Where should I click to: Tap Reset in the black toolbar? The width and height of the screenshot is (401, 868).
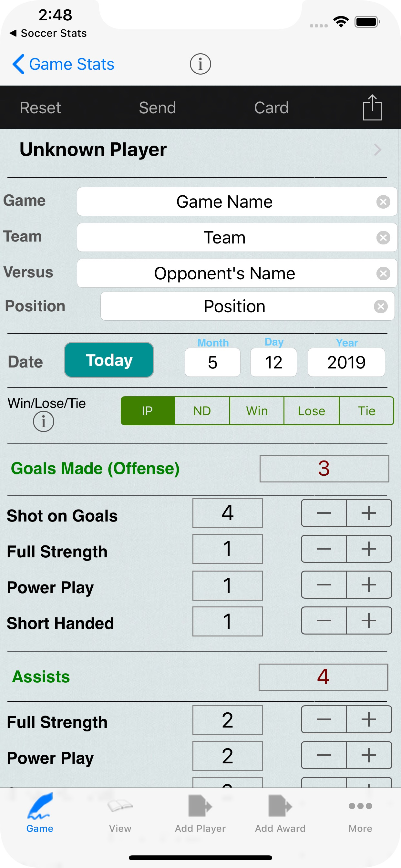click(40, 107)
